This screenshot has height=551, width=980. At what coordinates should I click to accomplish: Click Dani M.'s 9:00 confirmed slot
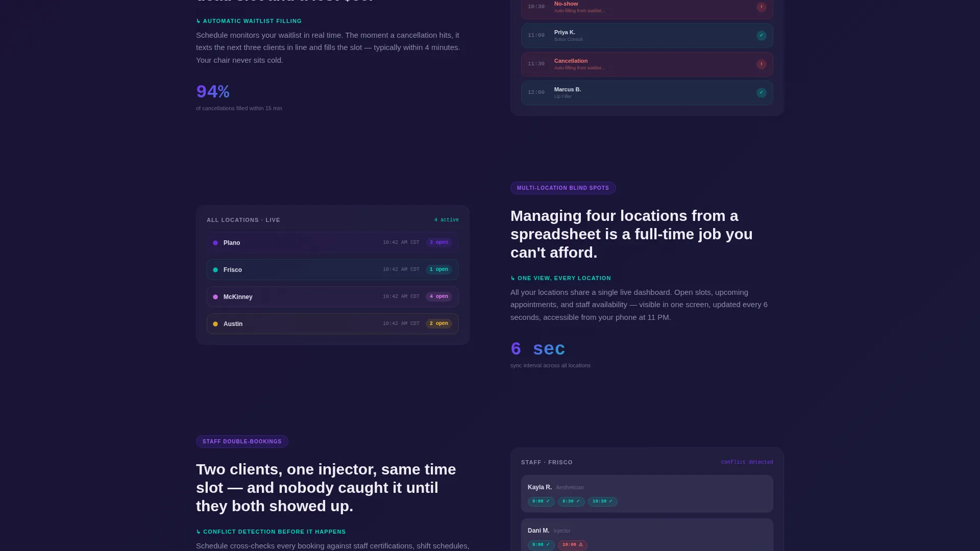click(541, 545)
